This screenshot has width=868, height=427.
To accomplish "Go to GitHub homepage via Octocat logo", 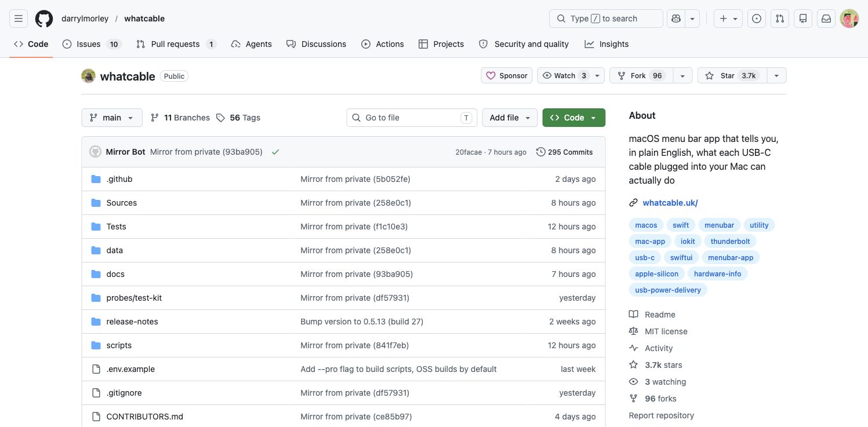I will coord(44,19).
